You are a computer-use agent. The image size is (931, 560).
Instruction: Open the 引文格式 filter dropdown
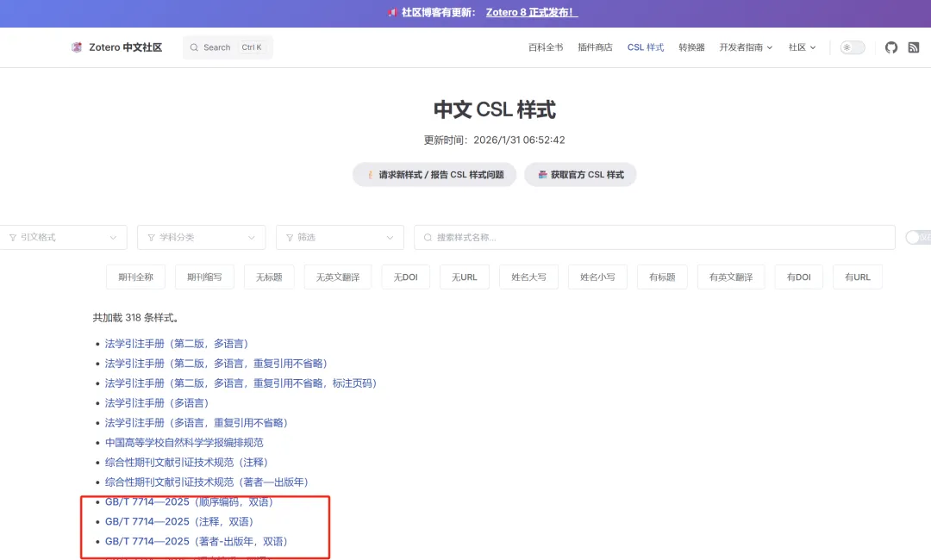pyautogui.click(x=63, y=237)
